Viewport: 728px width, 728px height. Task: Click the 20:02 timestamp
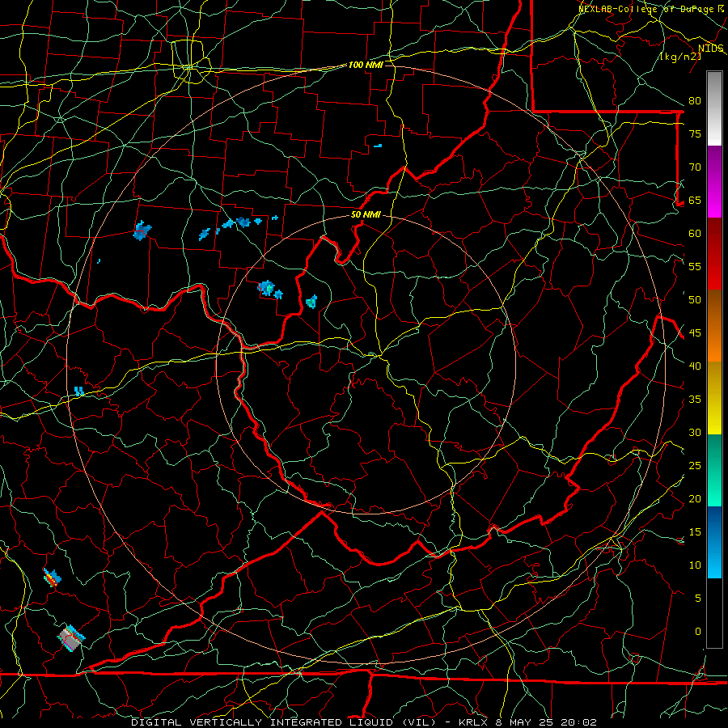pyautogui.click(x=579, y=722)
